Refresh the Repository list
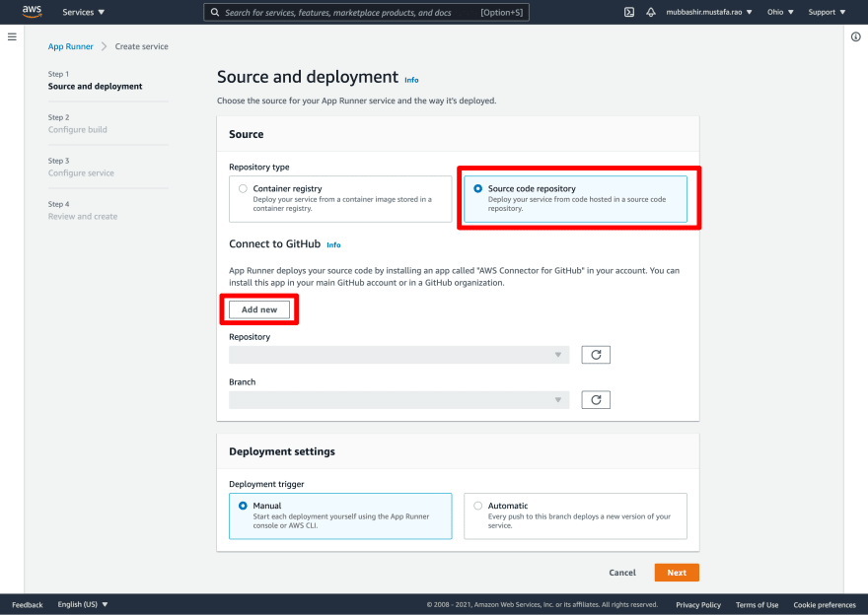Viewport: 868px width, 615px height. tap(596, 355)
